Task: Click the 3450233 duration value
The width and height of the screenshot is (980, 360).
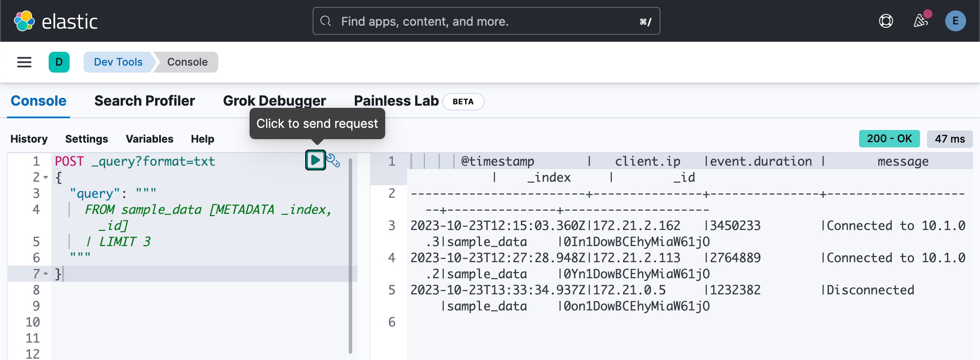Action: click(x=735, y=226)
